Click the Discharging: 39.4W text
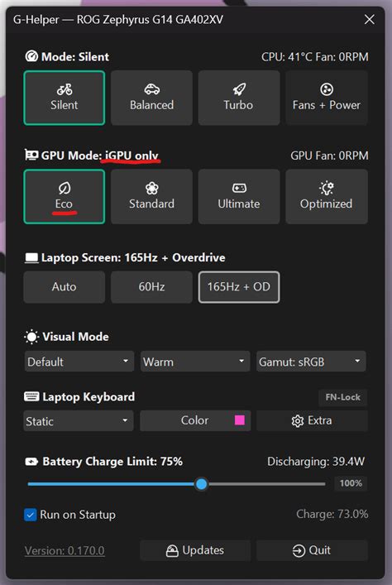The image size is (392, 585). 316,462
